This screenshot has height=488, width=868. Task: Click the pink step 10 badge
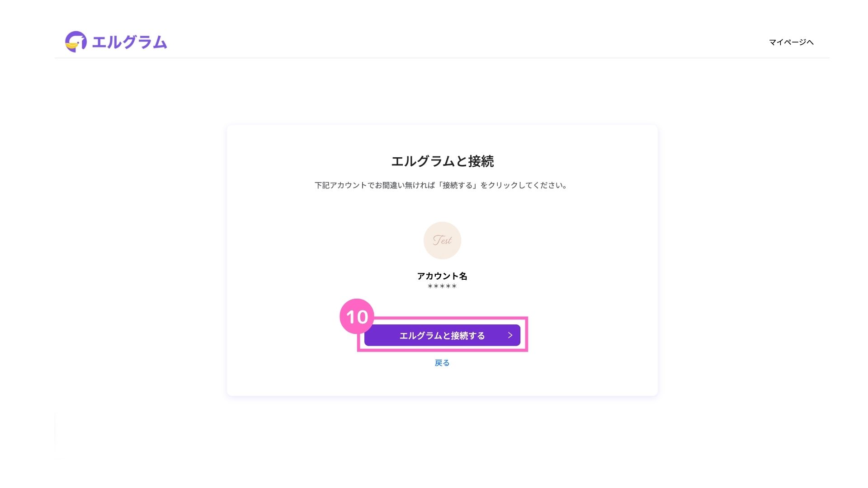coord(357,316)
